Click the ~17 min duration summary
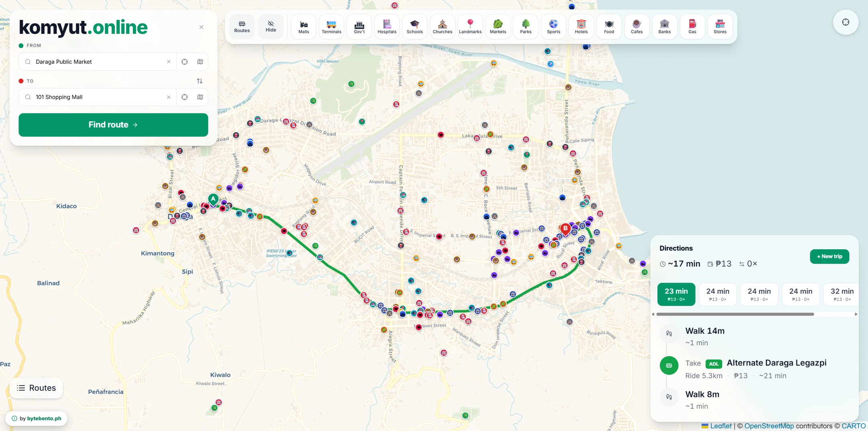 tap(680, 264)
